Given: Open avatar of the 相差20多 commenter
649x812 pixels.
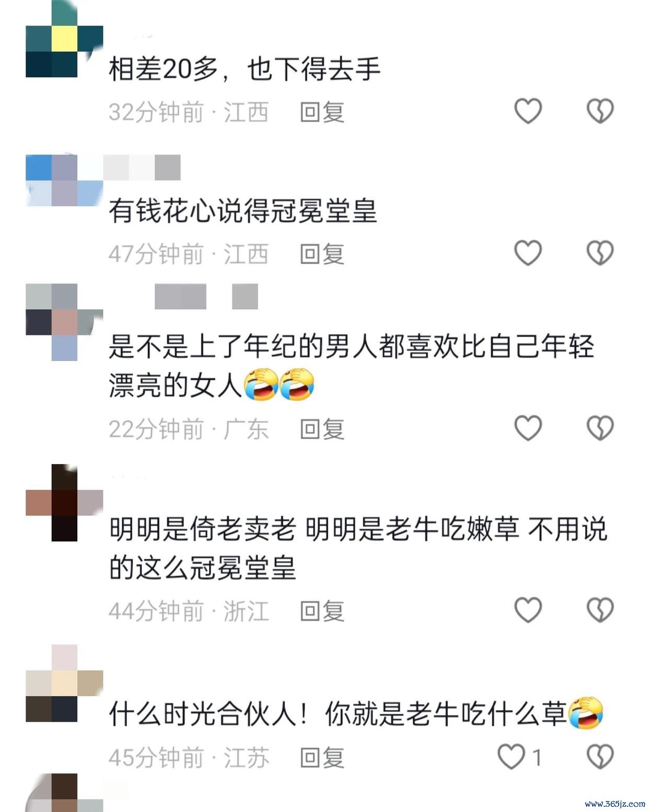Looking at the screenshot, I should coord(64,39).
